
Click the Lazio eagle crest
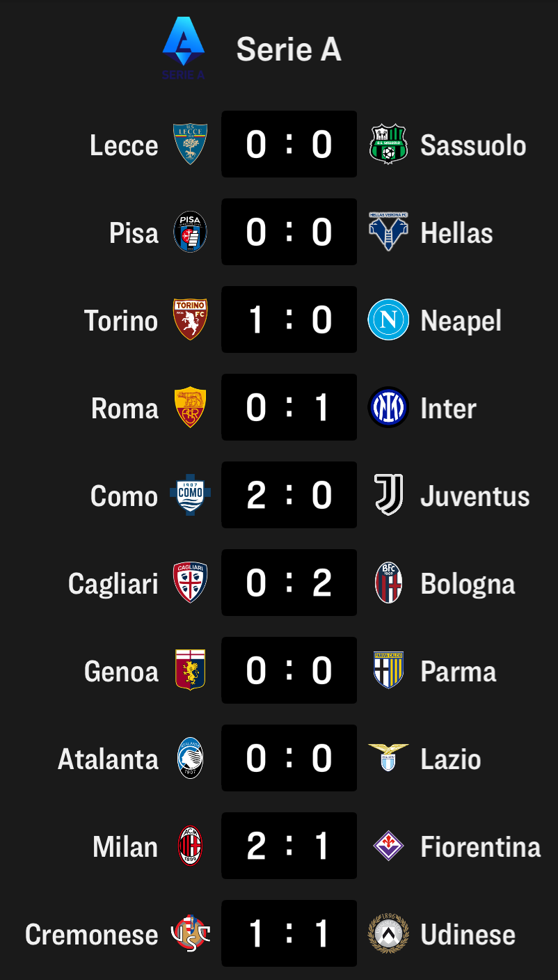coord(388,757)
